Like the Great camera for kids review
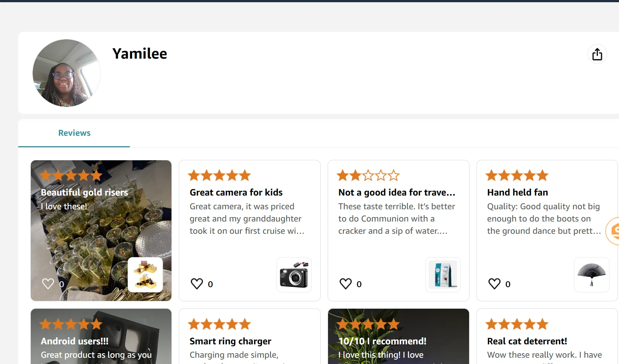The height and width of the screenshot is (364, 619). 197,284
